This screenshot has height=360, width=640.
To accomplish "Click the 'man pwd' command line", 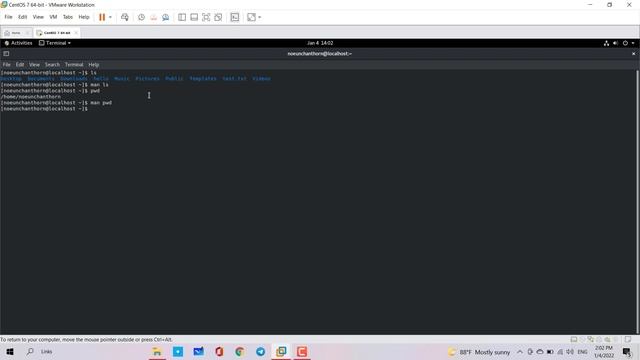I will (x=56, y=103).
